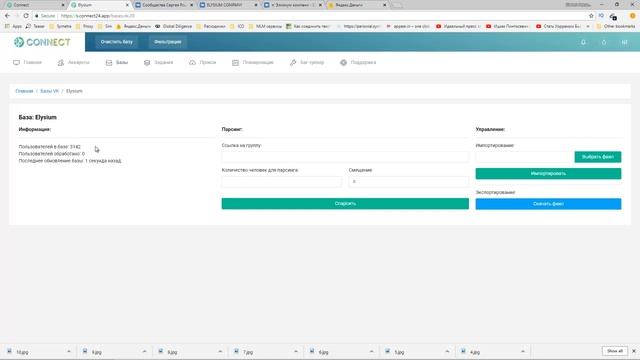Open the ICO bookmarks folder

tap(237, 26)
